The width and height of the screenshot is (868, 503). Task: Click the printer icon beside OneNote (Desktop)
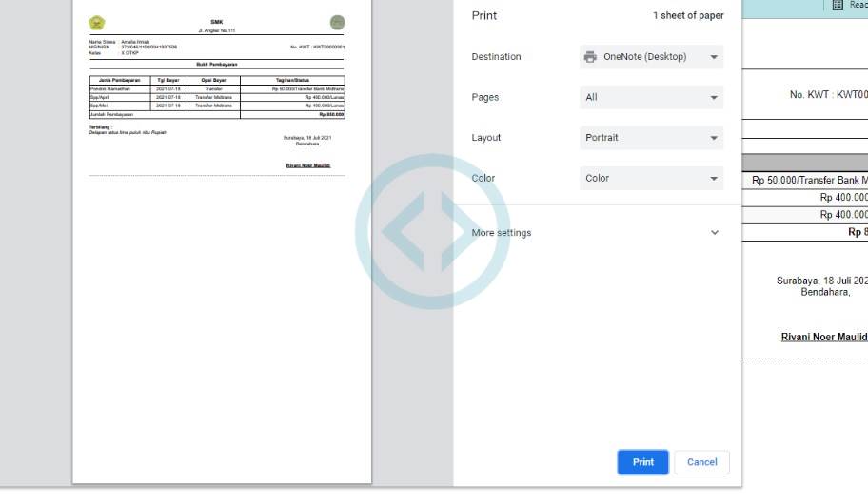click(x=590, y=57)
